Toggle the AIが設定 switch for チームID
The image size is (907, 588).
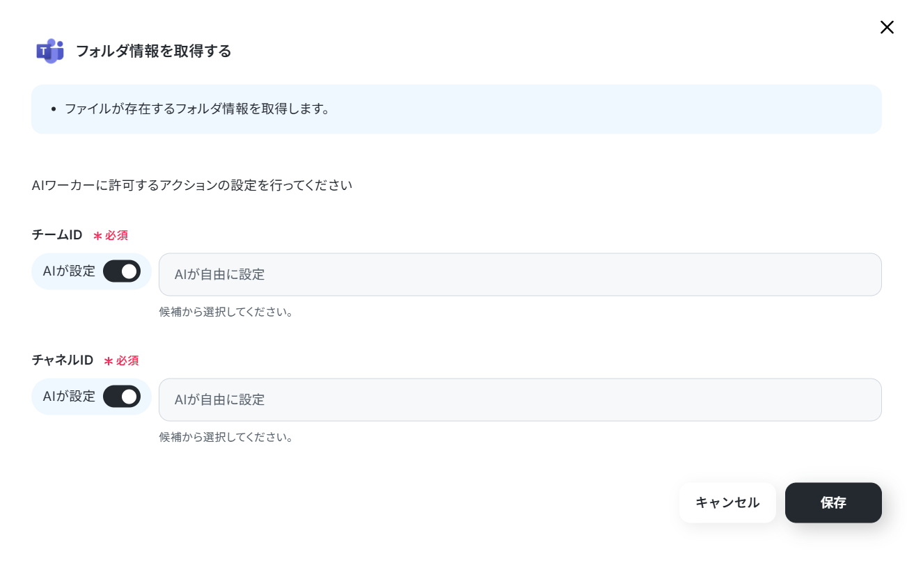[x=122, y=271]
